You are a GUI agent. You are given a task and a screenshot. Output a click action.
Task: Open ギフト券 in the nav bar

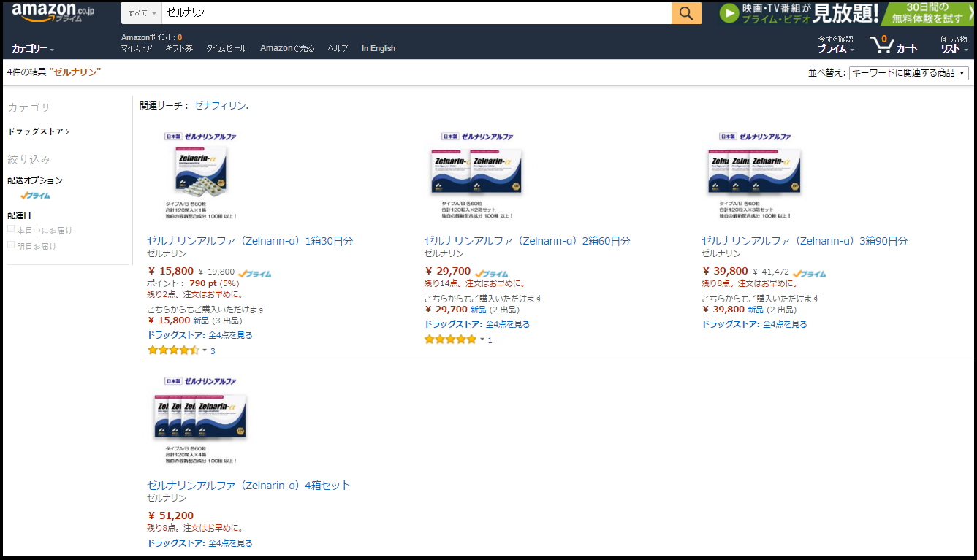(179, 48)
